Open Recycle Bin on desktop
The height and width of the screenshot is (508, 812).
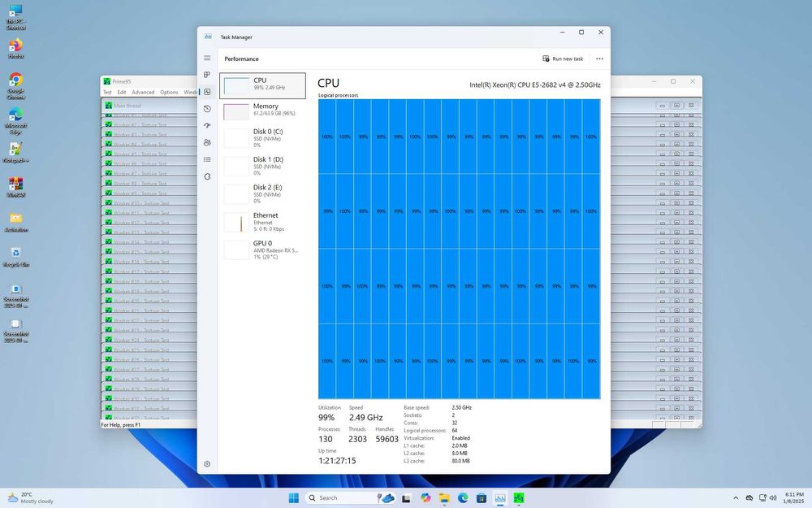click(x=15, y=257)
